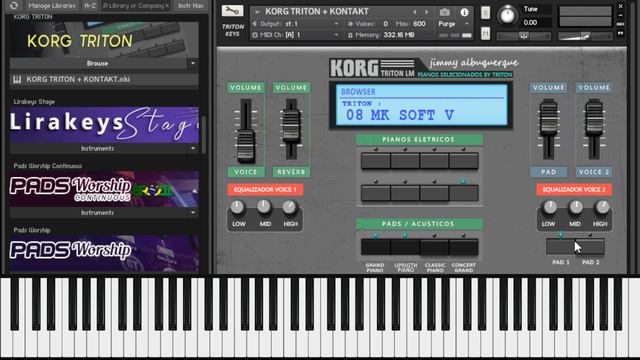This screenshot has height=360, width=640.
Task: Click the KORG TRITON Browse button
Action: click(x=98, y=64)
